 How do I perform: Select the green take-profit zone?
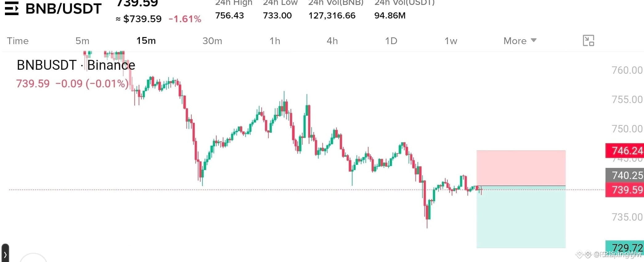pos(521,217)
